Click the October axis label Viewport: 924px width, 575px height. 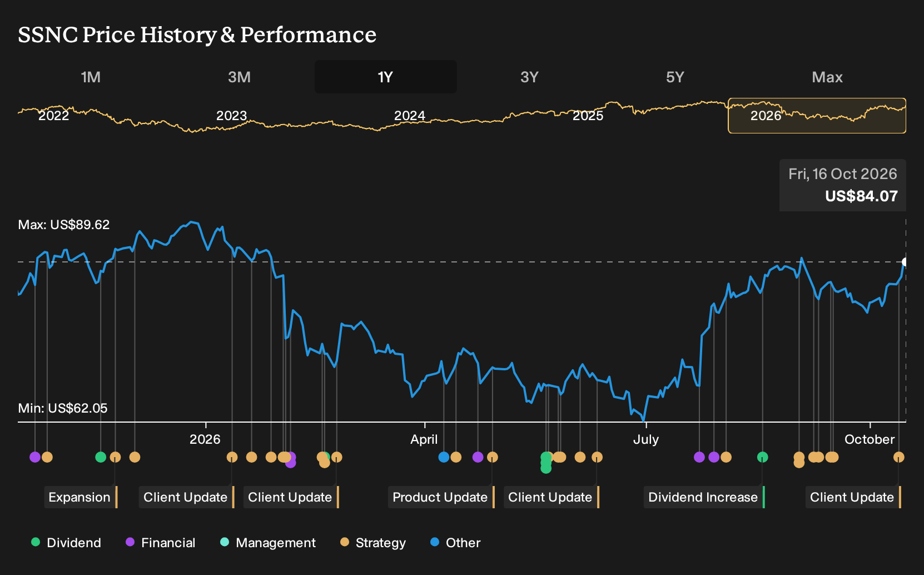[x=870, y=439]
